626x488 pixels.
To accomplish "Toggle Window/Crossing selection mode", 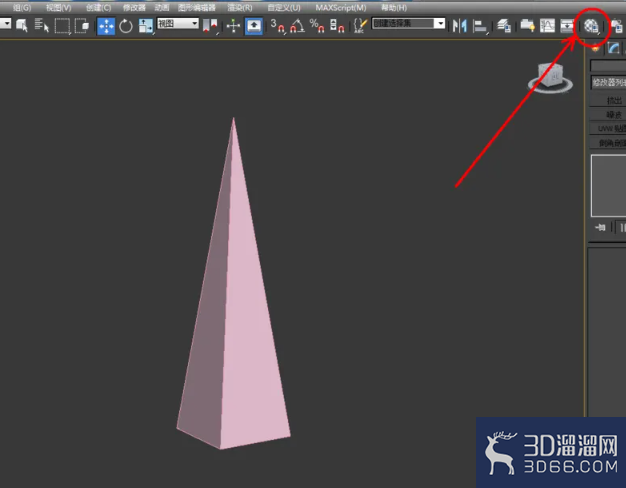I will click(x=82, y=26).
